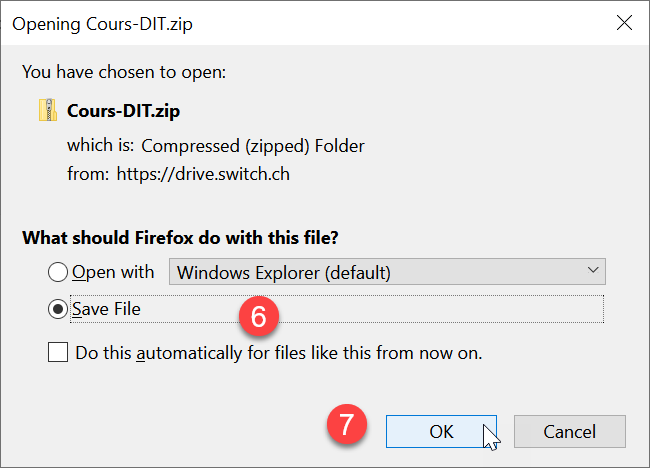
Task: Click the "Do this automatically" label text
Action: pyautogui.click(x=279, y=352)
